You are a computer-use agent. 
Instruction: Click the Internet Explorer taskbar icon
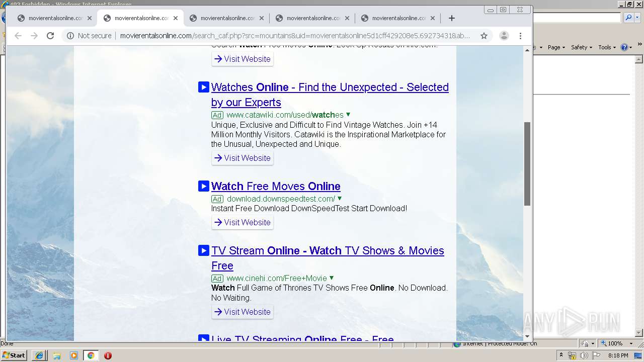click(39, 355)
